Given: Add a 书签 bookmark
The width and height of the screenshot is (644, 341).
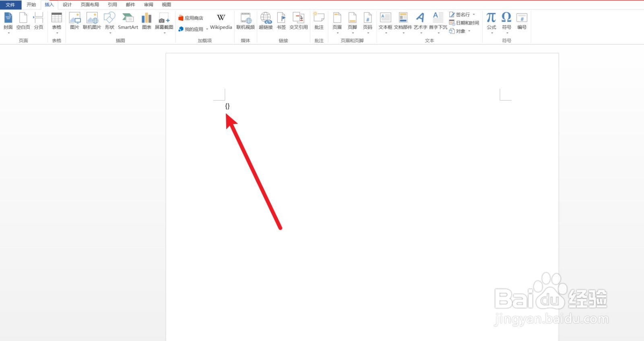Looking at the screenshot, I should [x=281, y=21].
